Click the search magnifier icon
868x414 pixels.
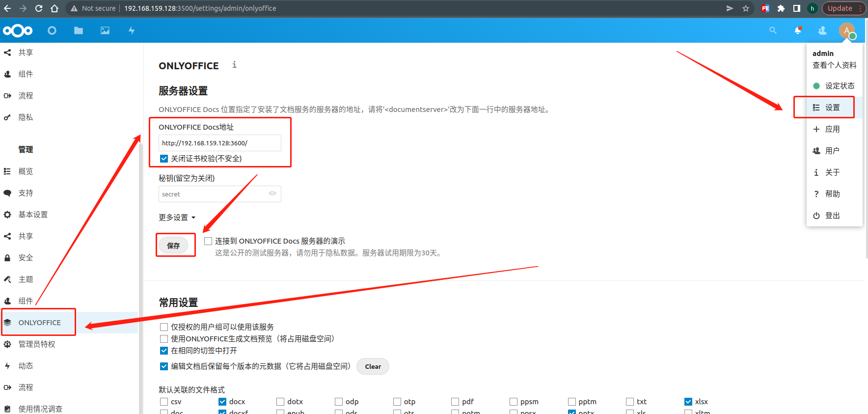773,30
